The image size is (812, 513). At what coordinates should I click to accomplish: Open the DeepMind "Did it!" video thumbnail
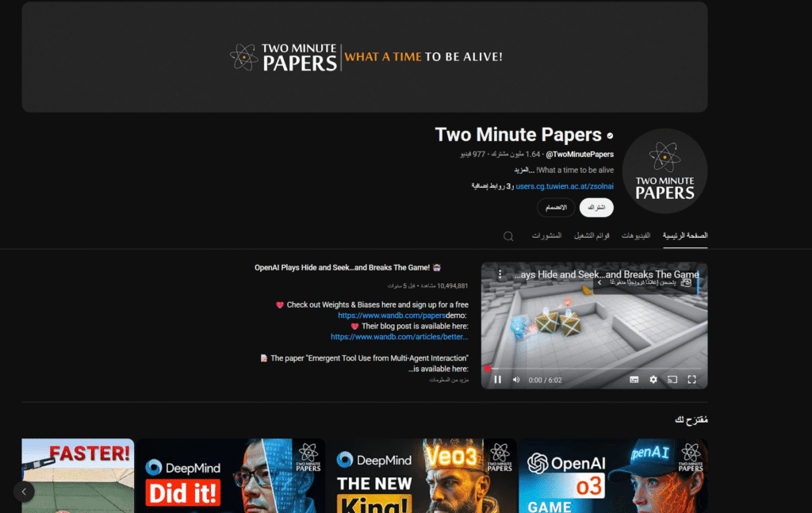tap(231, 477)
